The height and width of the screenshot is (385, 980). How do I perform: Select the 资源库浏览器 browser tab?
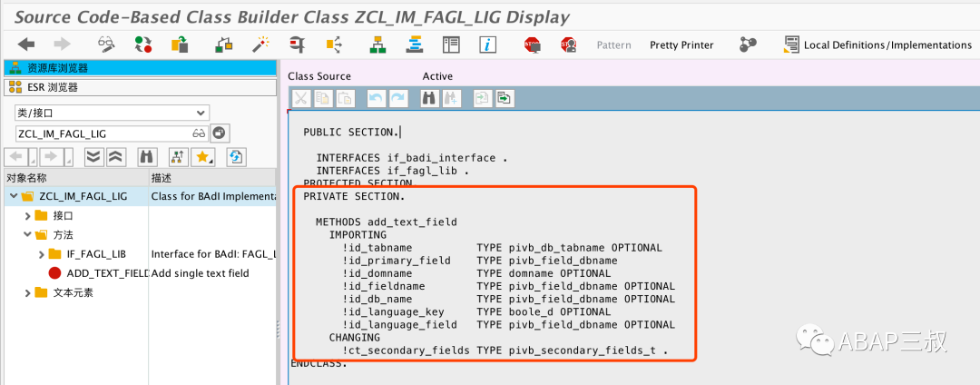(140, 68)
